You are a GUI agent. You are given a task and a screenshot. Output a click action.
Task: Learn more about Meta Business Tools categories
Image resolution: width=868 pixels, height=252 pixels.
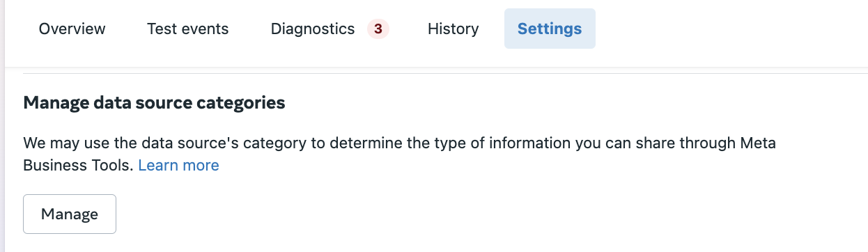click(178, 165)
